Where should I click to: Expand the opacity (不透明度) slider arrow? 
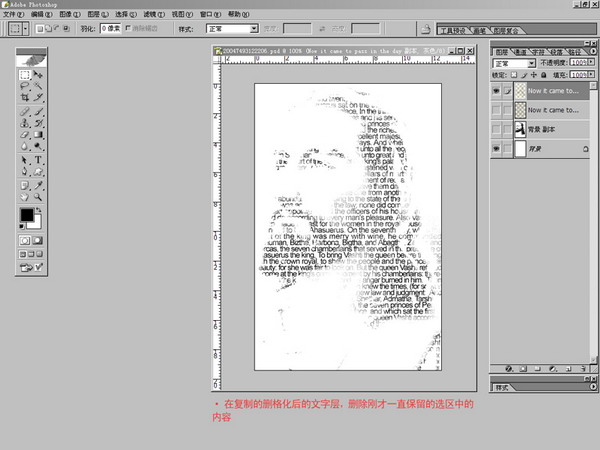[x=593, y=61]
